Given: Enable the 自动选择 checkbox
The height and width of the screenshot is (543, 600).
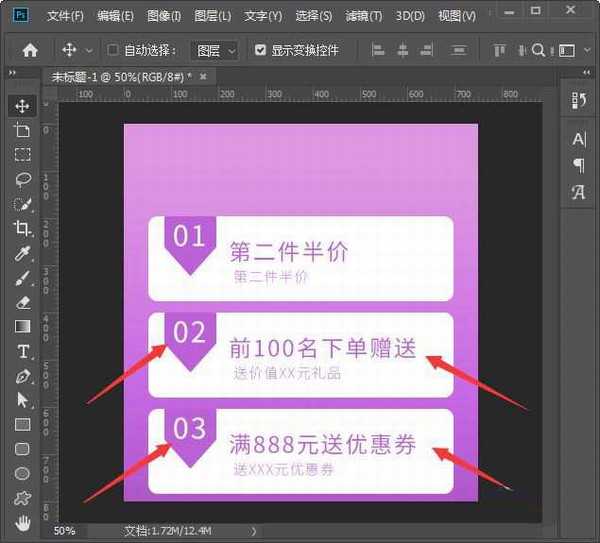Looking at the screenshot, I should (113, 50).
